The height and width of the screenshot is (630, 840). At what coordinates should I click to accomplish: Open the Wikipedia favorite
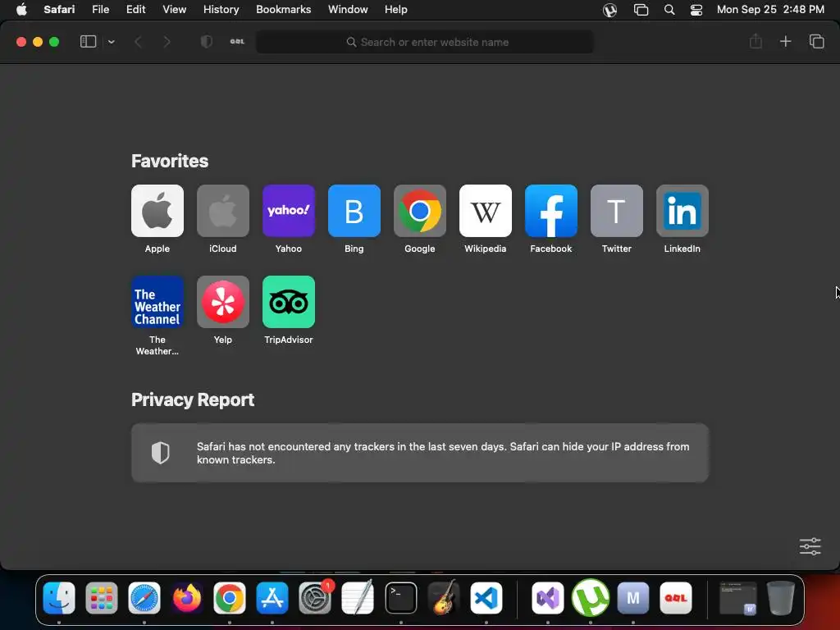coord(486,211)
